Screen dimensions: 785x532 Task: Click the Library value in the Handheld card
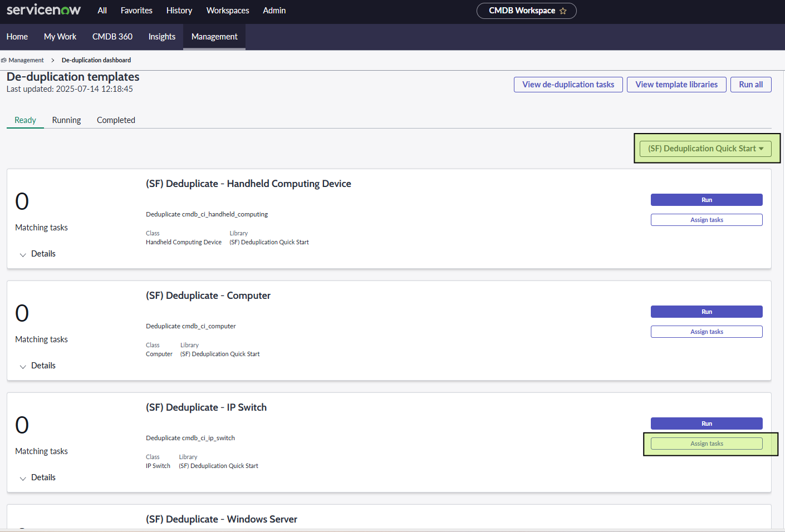coord(269,242)
